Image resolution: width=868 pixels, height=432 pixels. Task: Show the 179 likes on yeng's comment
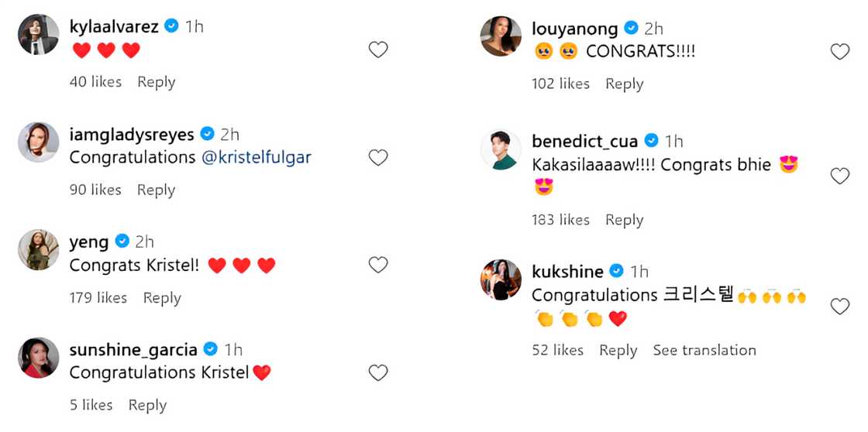click(98, 298)
